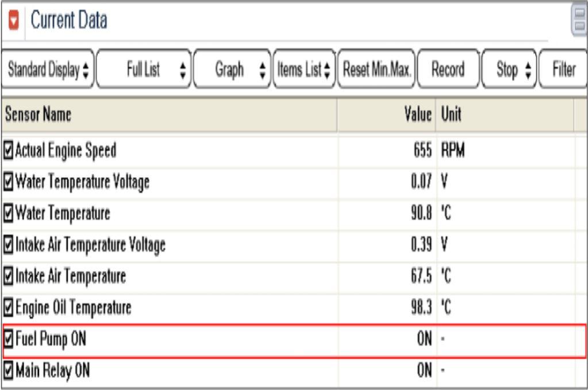
Task: Click the RPM unit cell
Action: (x=453, y=150)
